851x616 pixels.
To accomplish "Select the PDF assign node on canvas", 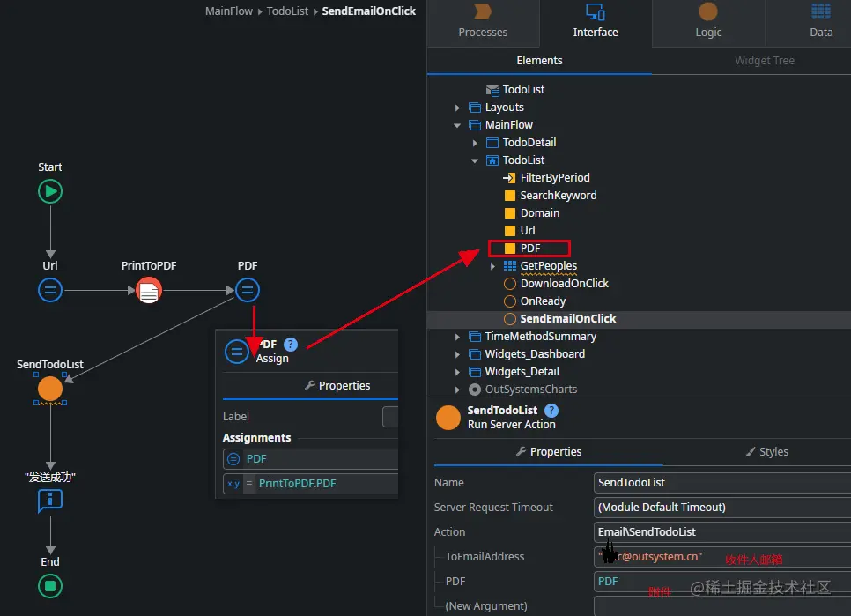I will tap(248, 290).
